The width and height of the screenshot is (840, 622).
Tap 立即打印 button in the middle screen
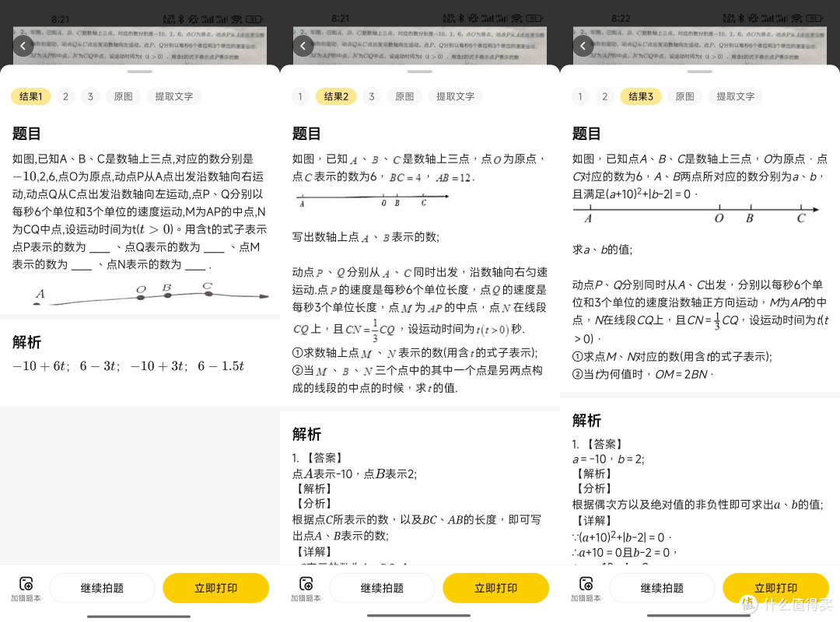pyautogui.click(x=496, y=588)
